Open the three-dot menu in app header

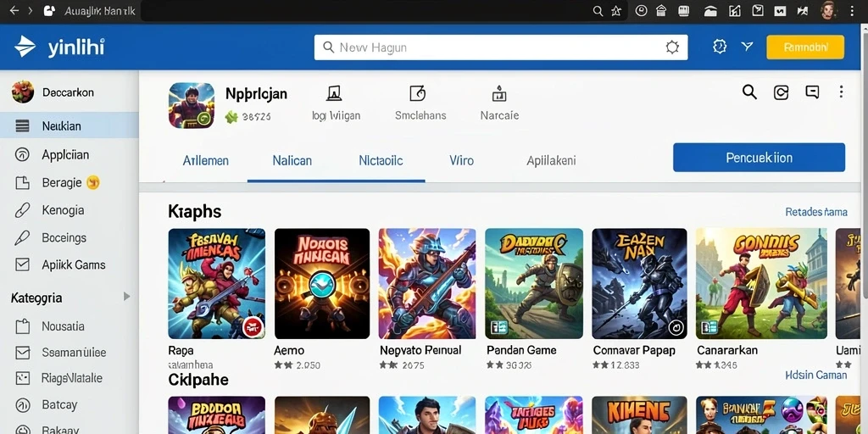tap(841, 92)
